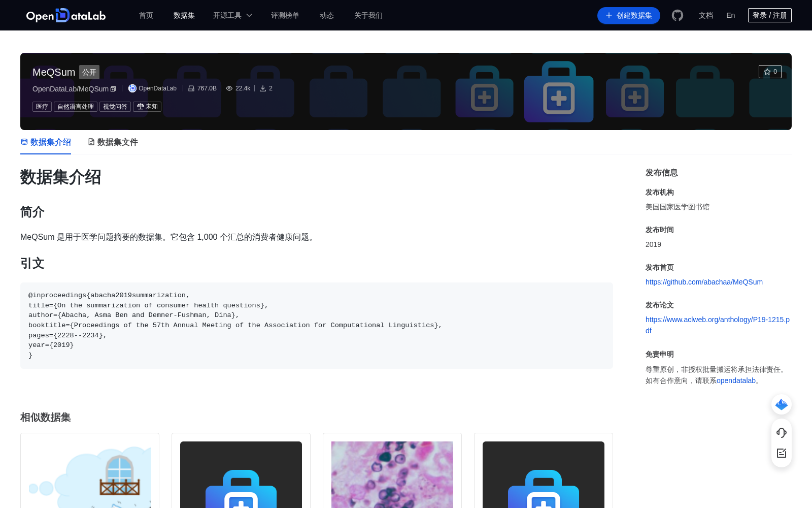Open the GitHub icon in the header

tap(678, 15)
